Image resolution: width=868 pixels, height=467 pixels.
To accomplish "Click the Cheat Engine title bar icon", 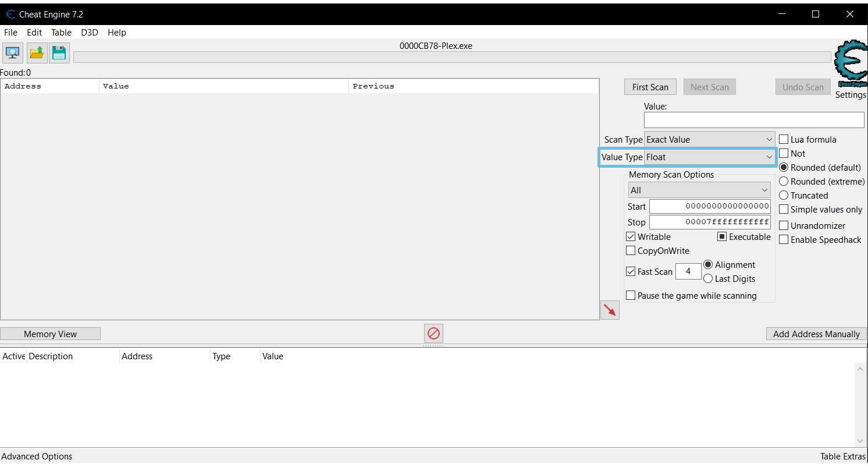I will pos(10,15).
